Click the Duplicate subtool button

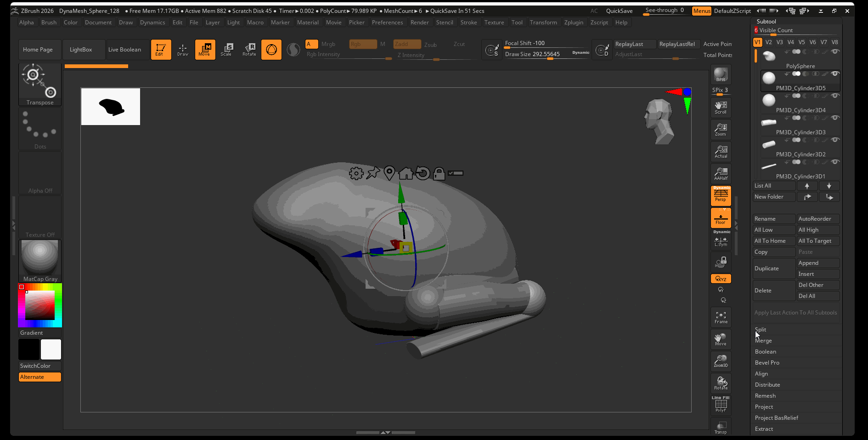pyautogui.click(x=774, y=269)
